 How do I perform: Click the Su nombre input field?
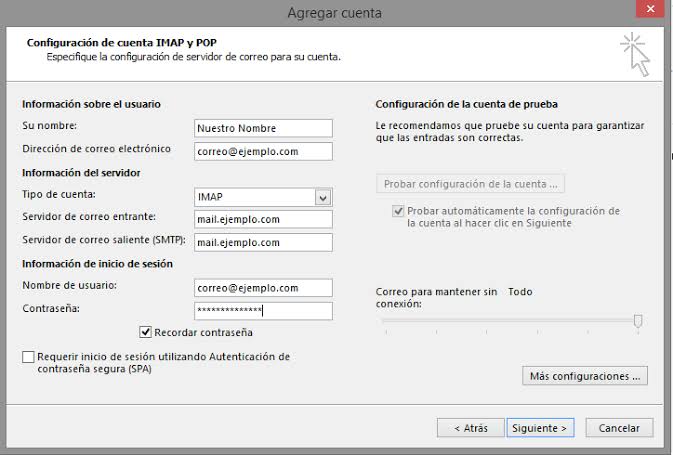263,128
